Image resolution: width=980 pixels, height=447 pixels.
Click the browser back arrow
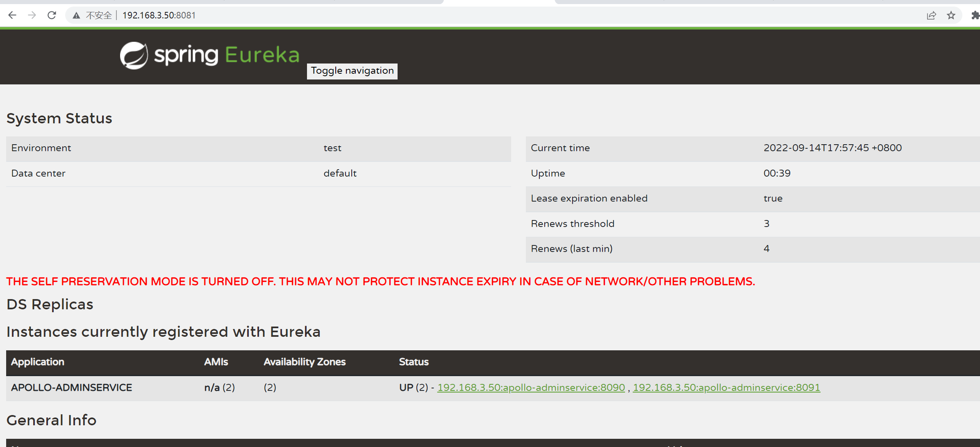click(x=12, y=15)
